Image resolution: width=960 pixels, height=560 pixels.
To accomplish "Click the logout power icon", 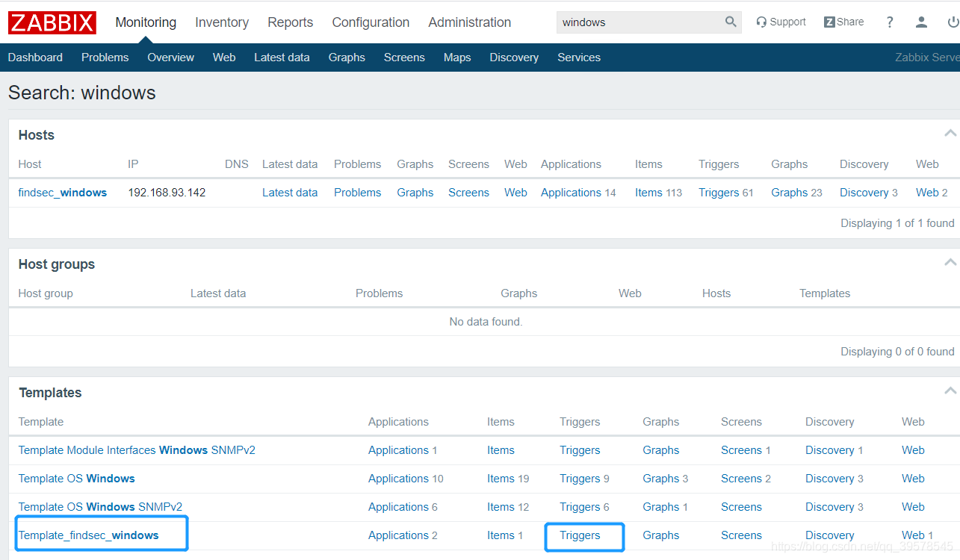I will tap(953, 22).
